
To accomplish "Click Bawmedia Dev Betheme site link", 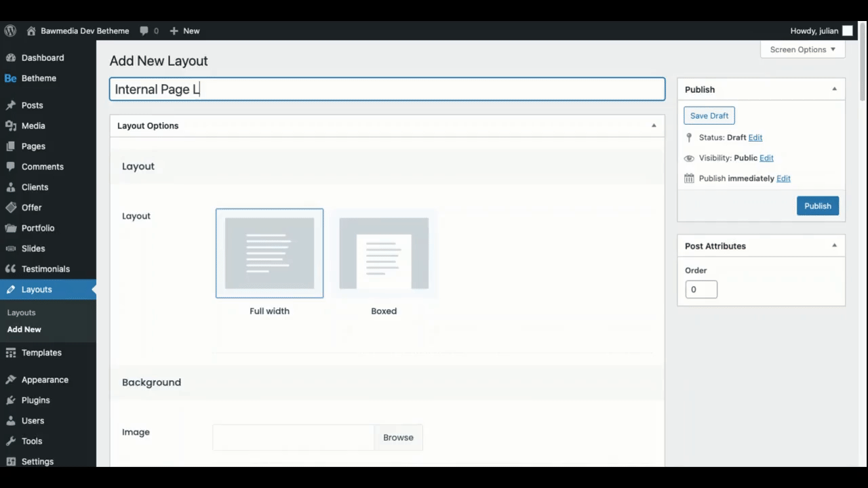I will pyautogui.click(x=85, y=30).
